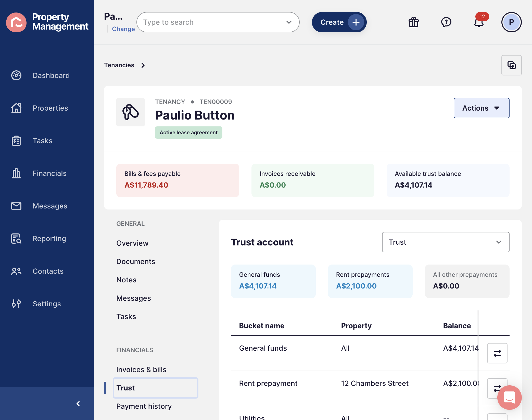The width and height of the screenshot is (532, 420).
Task: Click the Tenancies breadcrumb link
Action: coord(119,65)
